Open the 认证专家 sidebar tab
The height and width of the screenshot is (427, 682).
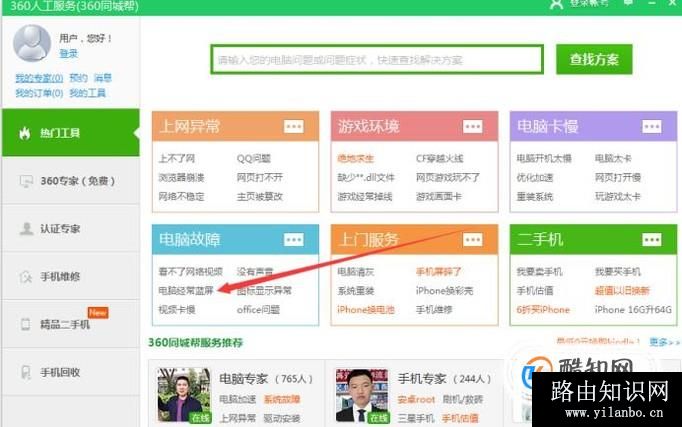[x=70, y=228]
